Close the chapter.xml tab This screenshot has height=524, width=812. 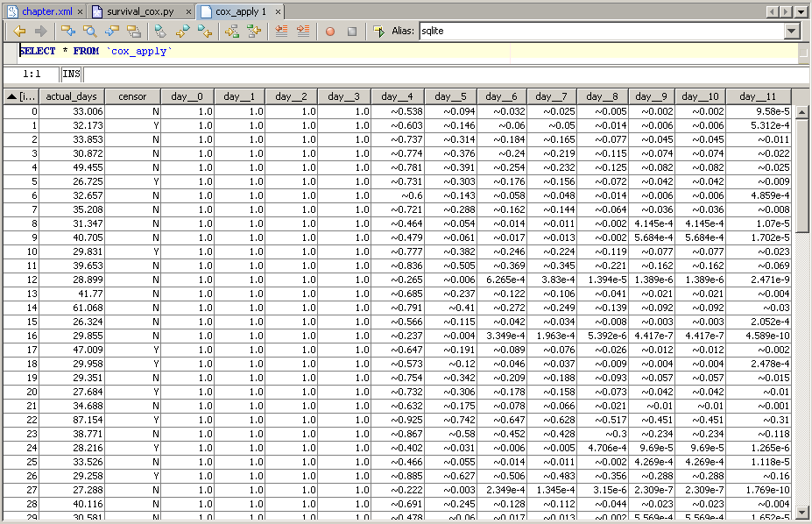(x=80, y=11)
